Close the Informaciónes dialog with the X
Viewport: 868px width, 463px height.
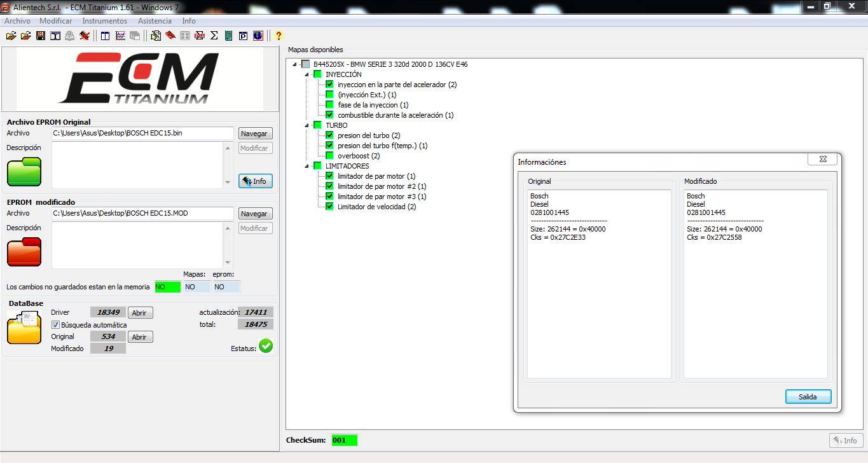823,159
